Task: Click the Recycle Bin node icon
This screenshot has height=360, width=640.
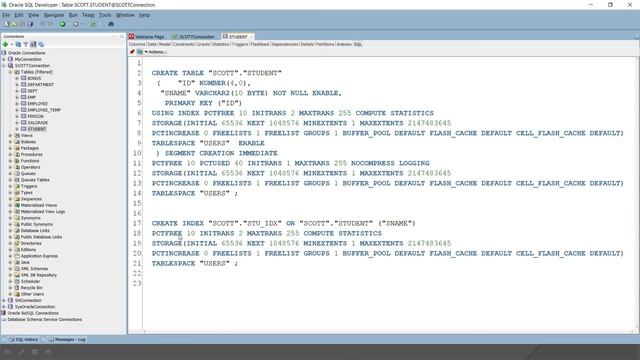Action: [17, 287]
